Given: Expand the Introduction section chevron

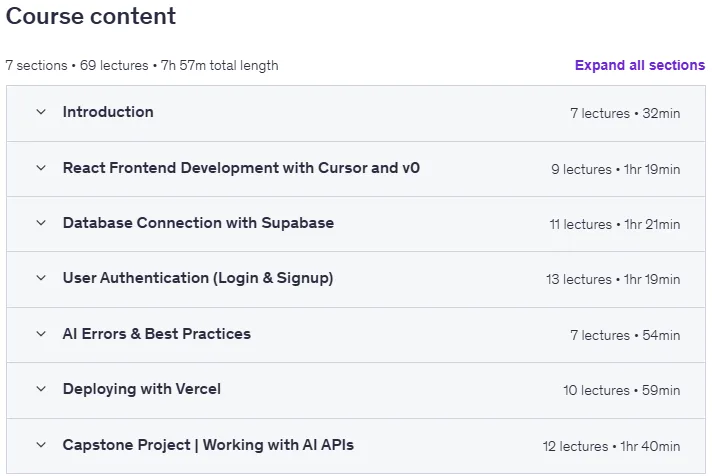Looking at the screenshot, I should 41,112.
